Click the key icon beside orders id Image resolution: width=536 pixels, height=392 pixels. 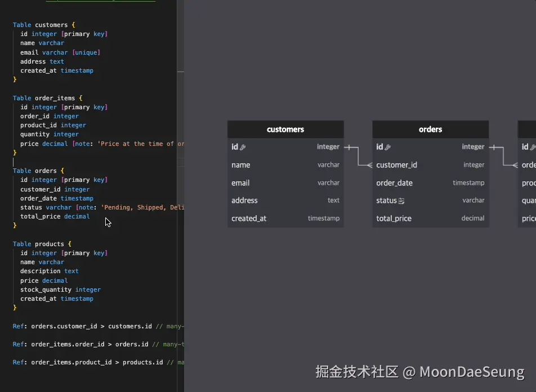point(387,147)
